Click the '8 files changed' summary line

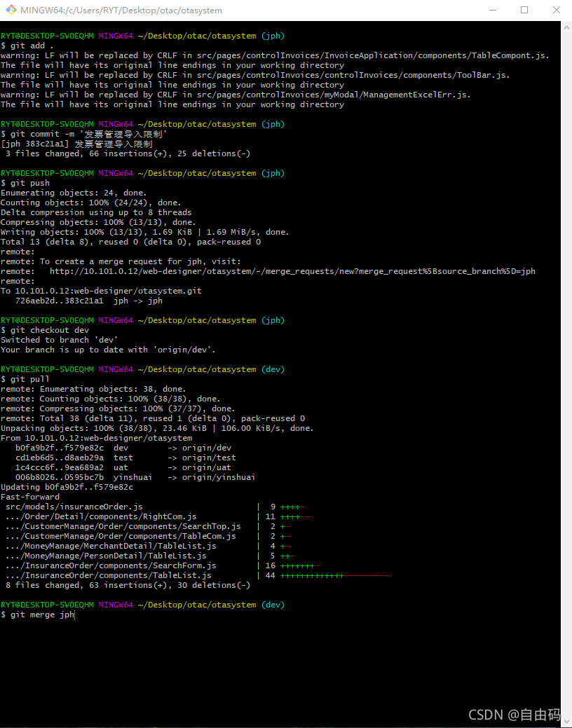(128, 585)
